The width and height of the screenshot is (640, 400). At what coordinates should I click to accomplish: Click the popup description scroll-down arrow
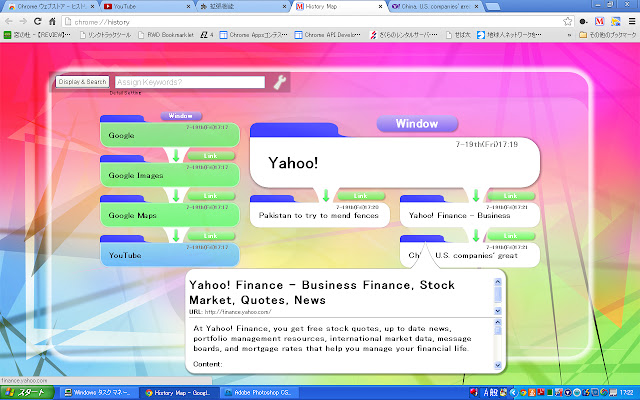point(498,365)
